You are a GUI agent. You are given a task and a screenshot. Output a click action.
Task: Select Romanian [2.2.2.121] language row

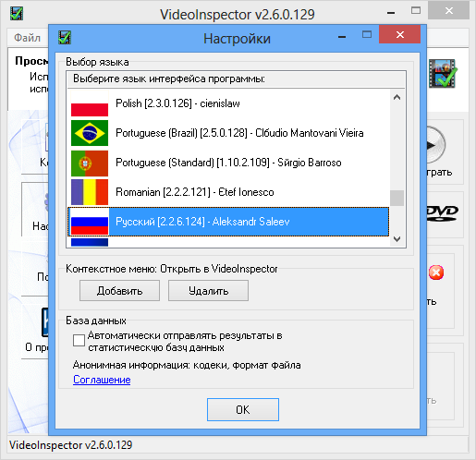[228, 192]
